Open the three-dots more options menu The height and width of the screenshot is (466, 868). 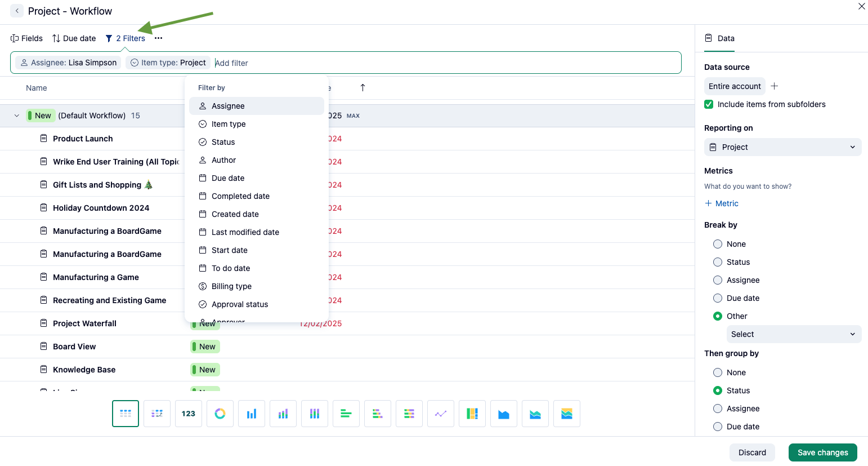click(159, 38)
